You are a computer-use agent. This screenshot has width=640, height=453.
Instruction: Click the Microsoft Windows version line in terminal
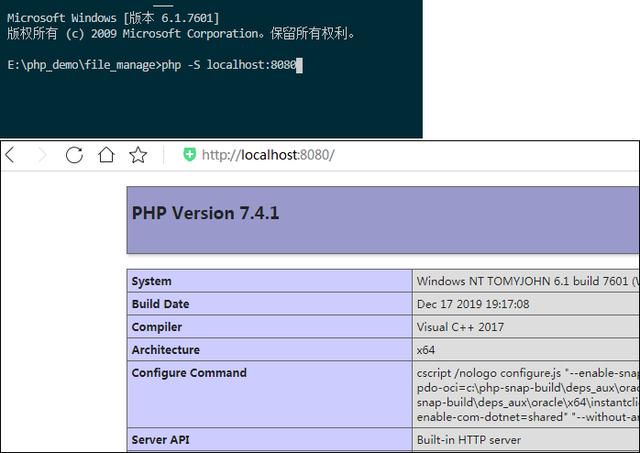(x=113, y=18)
